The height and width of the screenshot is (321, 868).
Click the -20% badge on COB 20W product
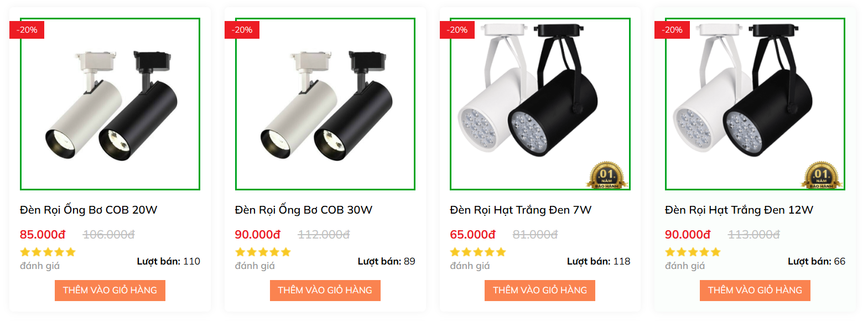point(27,30)
